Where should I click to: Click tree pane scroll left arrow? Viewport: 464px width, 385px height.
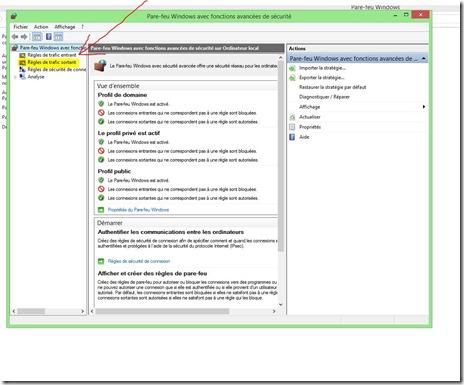(14, 311)
